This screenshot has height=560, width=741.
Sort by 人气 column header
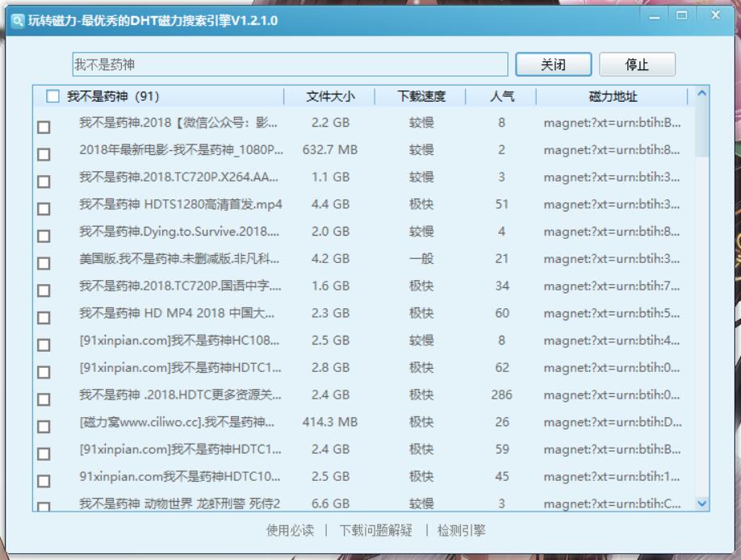pos(502,96)
